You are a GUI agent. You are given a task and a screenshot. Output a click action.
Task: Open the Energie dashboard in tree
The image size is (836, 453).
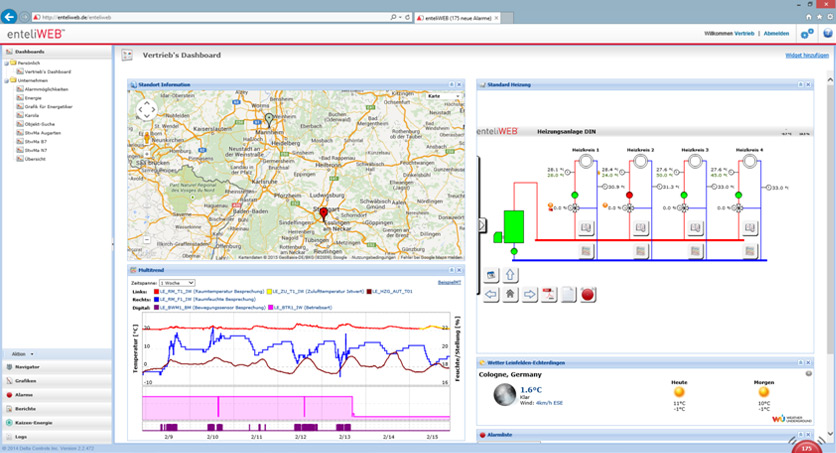tap(33, 98)
